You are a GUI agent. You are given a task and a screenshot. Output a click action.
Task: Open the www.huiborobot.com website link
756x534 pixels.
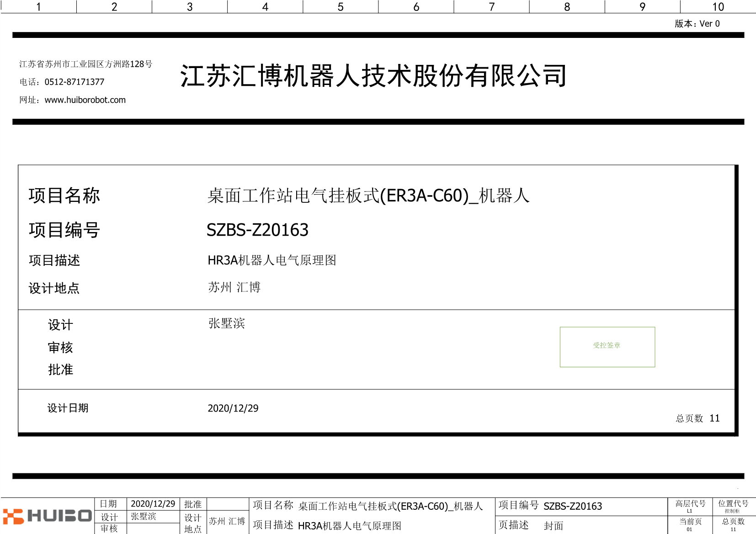(x=85, y=100)
